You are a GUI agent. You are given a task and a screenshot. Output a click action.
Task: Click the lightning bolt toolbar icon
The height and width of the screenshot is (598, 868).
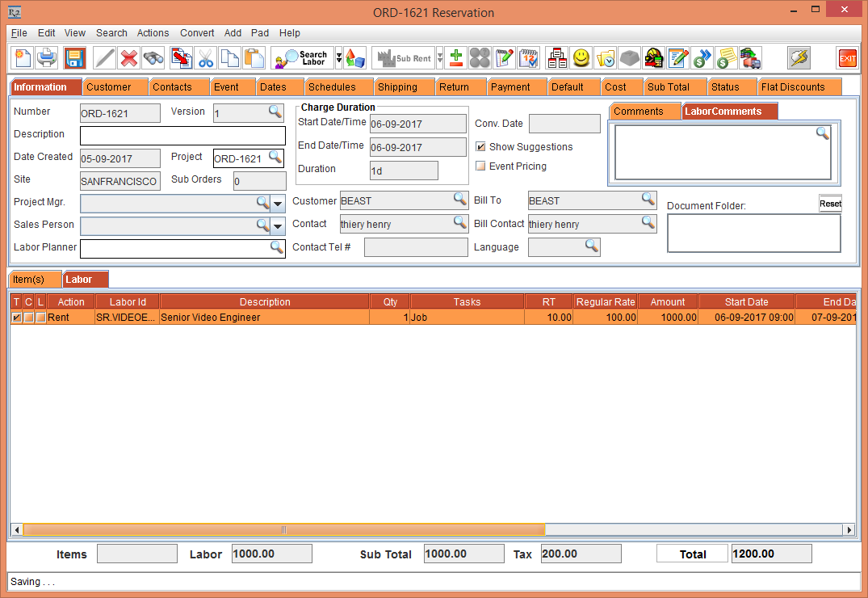pos(799,58)
